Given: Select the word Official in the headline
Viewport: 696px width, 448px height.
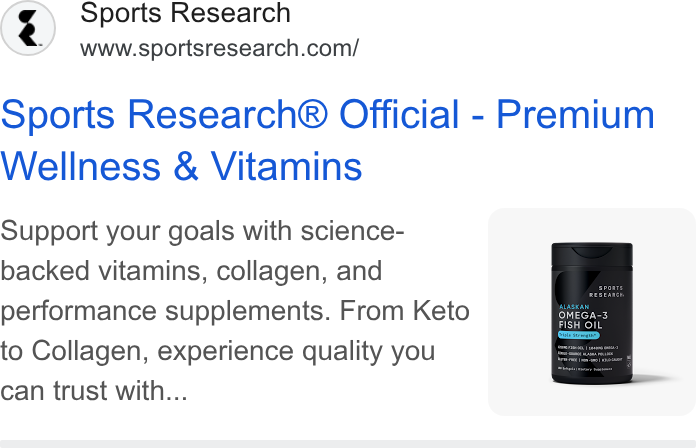Looking at the screenshot, I should pos(399,115).
